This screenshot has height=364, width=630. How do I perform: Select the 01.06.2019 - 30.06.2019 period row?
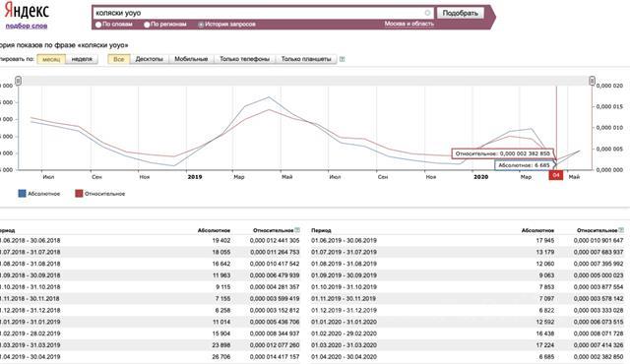(468, 240)
